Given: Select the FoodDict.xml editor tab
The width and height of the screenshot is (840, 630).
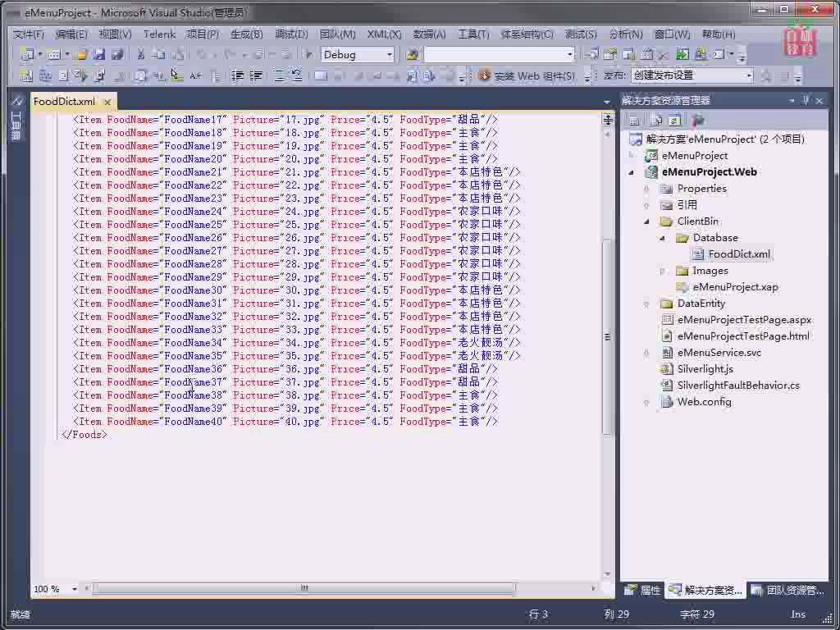Looking at the screenshot, I should 64,101.
